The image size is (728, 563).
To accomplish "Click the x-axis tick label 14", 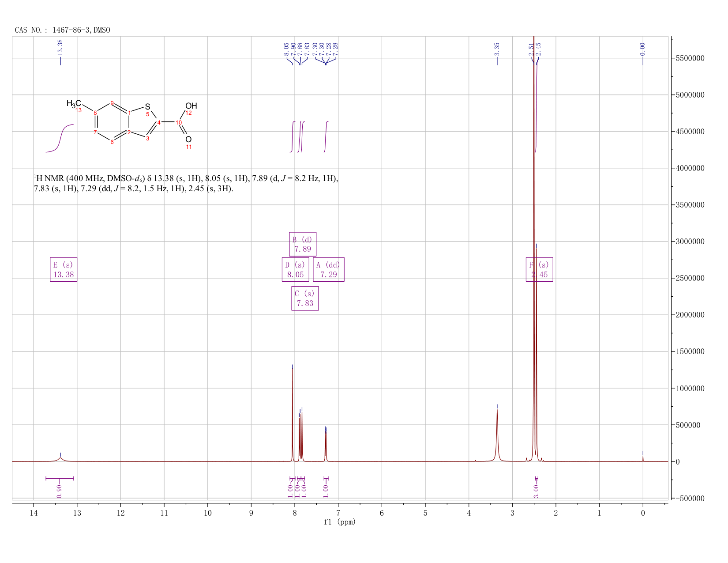I will coord(34,513).
